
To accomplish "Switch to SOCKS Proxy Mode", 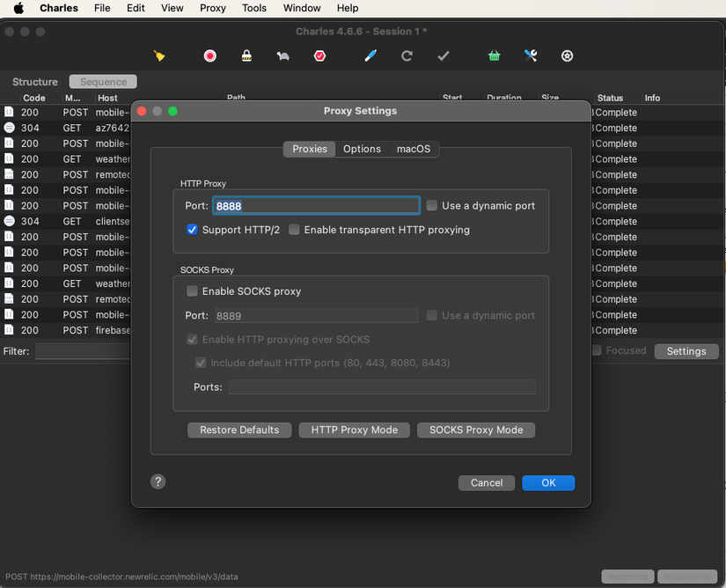I will pos(476,430).
